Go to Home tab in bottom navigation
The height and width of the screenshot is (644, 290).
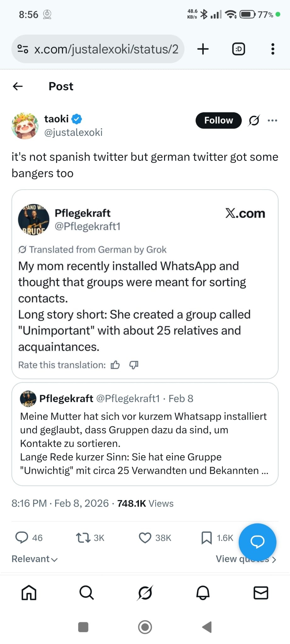pyautogui.click(x=29, y=593)
